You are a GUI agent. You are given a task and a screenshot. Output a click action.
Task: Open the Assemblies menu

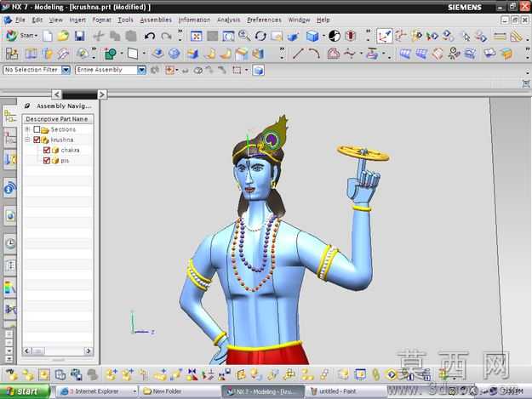coord(156,20)
